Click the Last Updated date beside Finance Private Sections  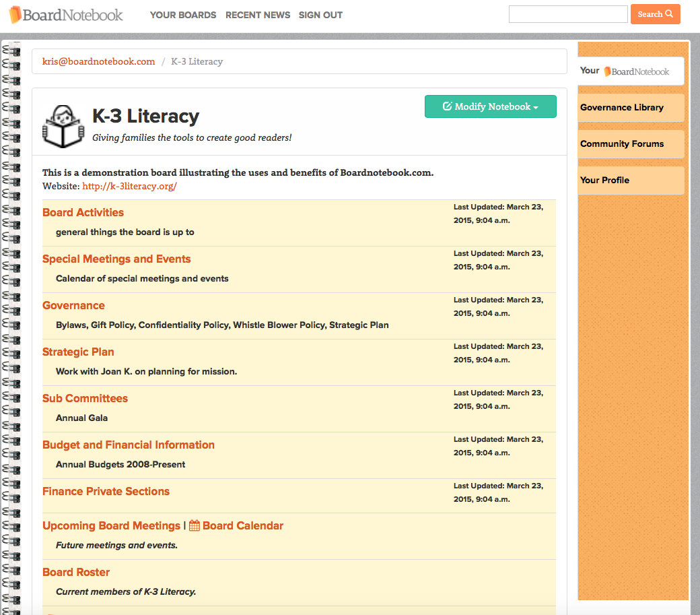coord(498,492)
